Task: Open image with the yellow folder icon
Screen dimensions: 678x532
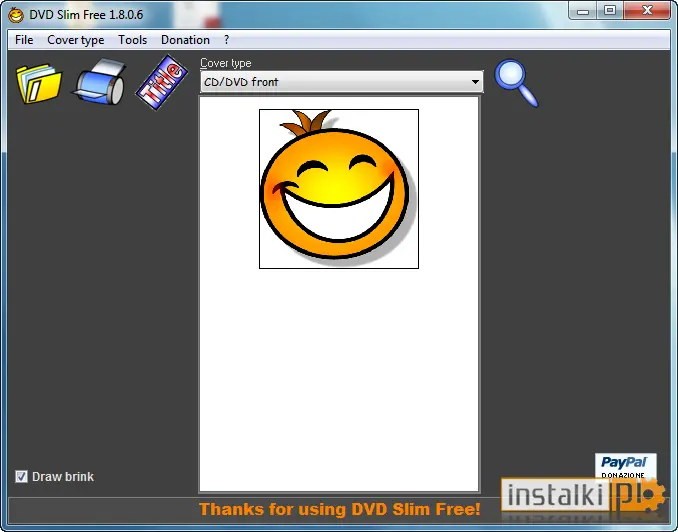Action: click(x=39, y=83)
